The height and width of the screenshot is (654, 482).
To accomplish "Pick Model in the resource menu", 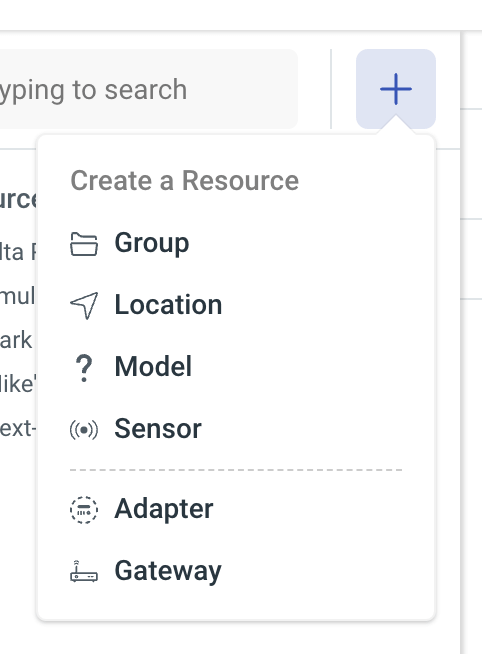I will pos(236,367).
